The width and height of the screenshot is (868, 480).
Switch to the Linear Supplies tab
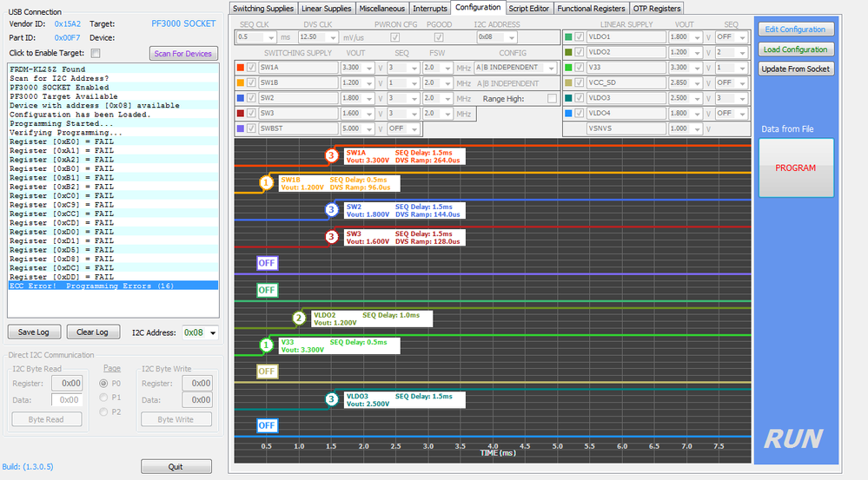pyautogui.click(x=326, y=9)
